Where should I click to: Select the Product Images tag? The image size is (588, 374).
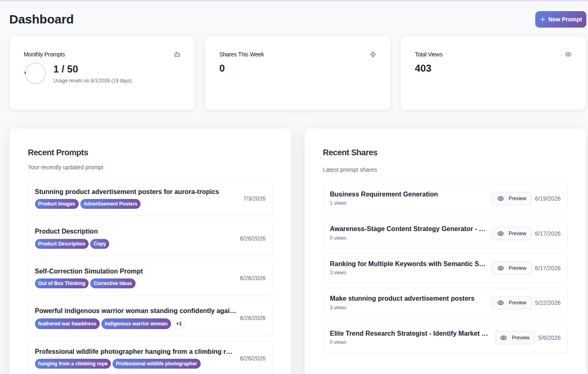pos(57,204)
